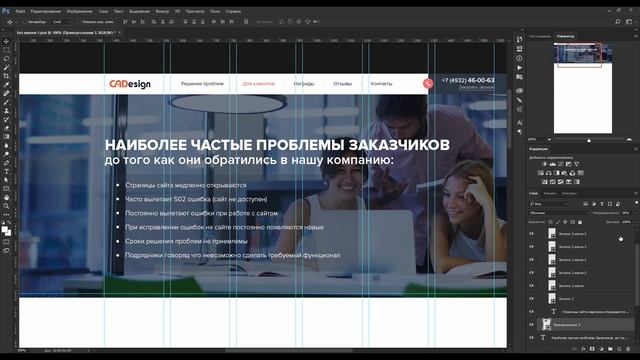Viewport: 640px width, 360px height.
Task: Select the Path Selection arrow tool
Action: click(6, 180)
